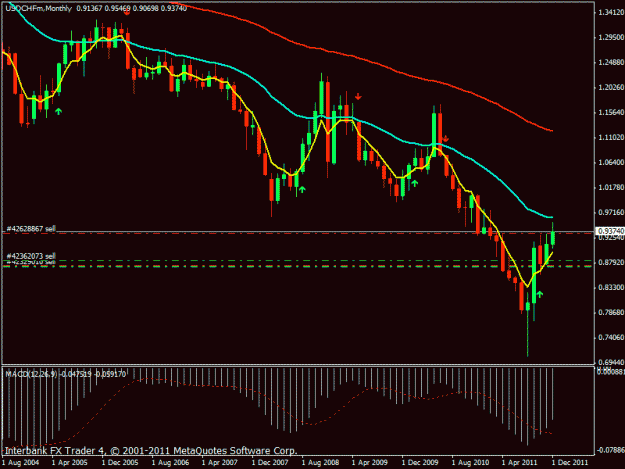Viewport: 625px width, 469px height.
Task: Click MACD scale value -0.07886
Action: (x=610, y=450)
